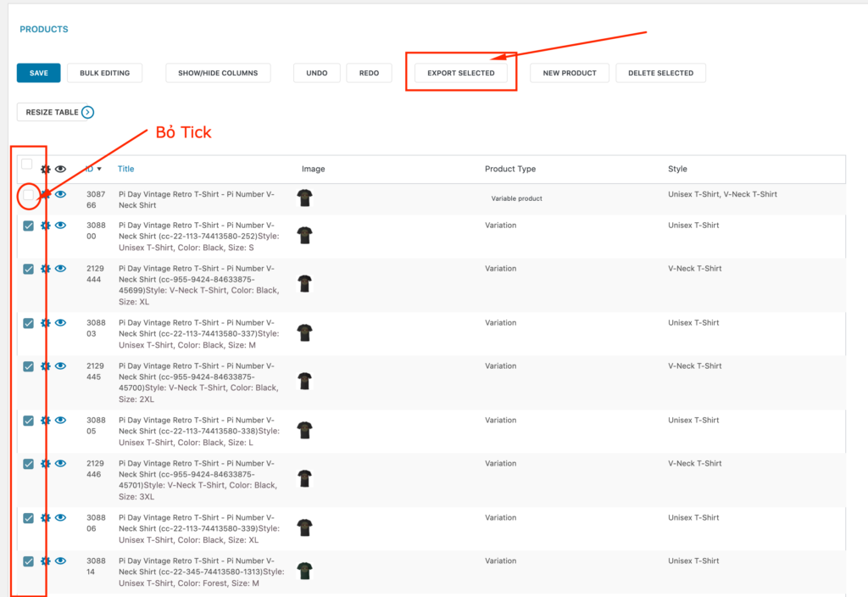
Task: Click eye view icon for row 308814
Action: click(60, 561)
